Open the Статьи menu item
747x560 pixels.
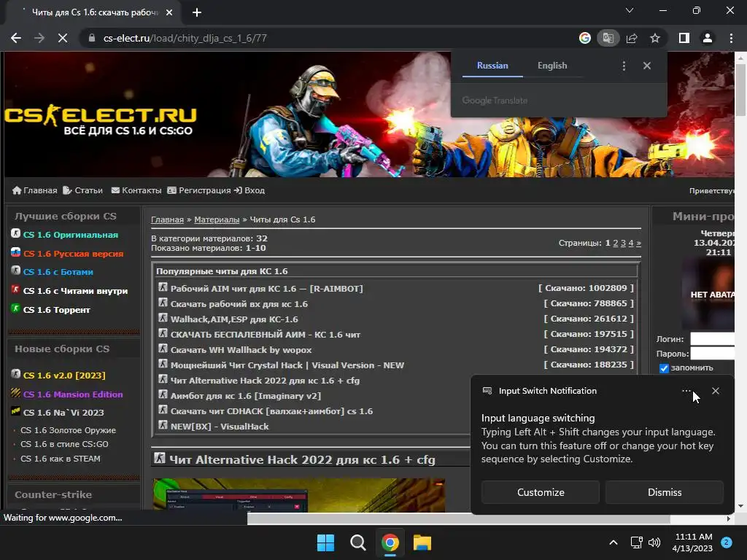pyautogui.click(x=83, y=190)
